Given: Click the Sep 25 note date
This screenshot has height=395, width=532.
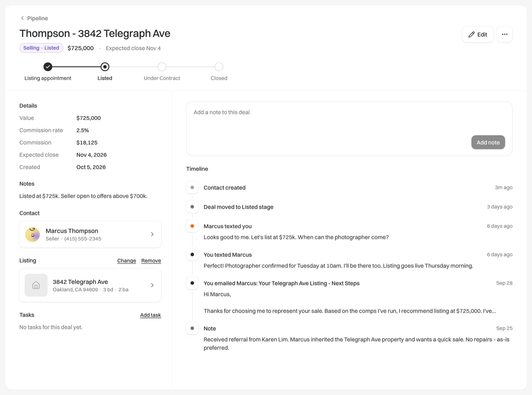Looking at the screenshot, I should tap(504, 328).
